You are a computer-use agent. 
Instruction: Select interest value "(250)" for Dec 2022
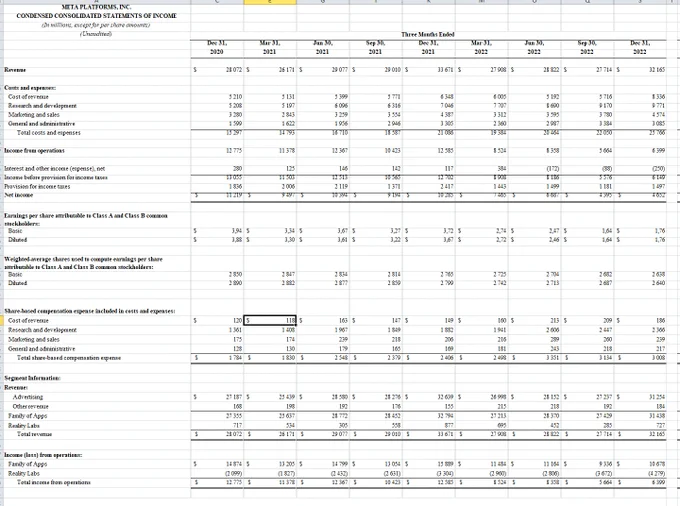click(658, 168)
